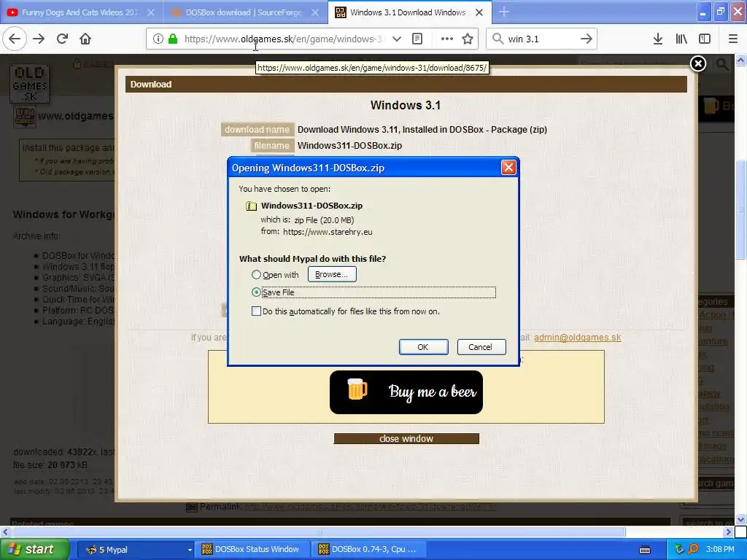747x560 pixels.
Task: Click the close window bar
Action: point(406,438)
